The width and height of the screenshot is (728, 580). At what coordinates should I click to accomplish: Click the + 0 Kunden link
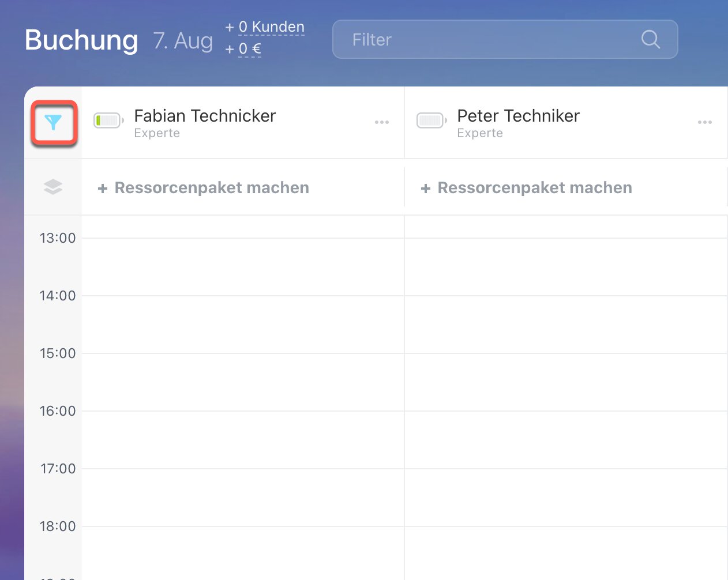[271, 27]
